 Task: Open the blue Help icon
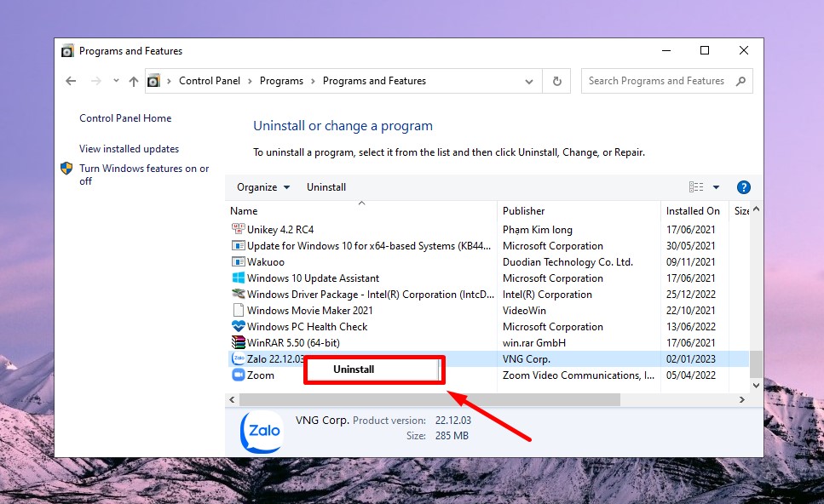[744, 187]
